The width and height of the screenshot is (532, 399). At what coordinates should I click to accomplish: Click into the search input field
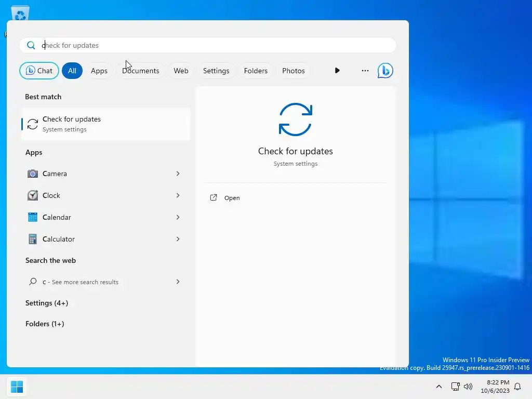pos(208,45)
